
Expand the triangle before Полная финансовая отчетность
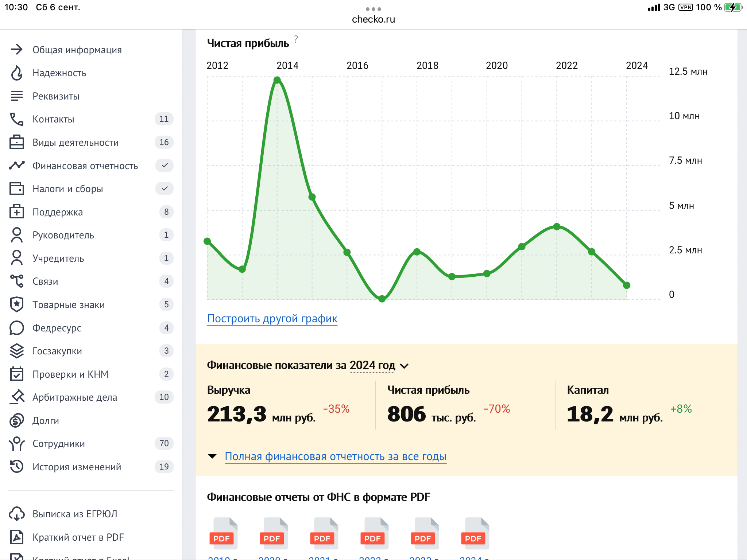[212, 456]
